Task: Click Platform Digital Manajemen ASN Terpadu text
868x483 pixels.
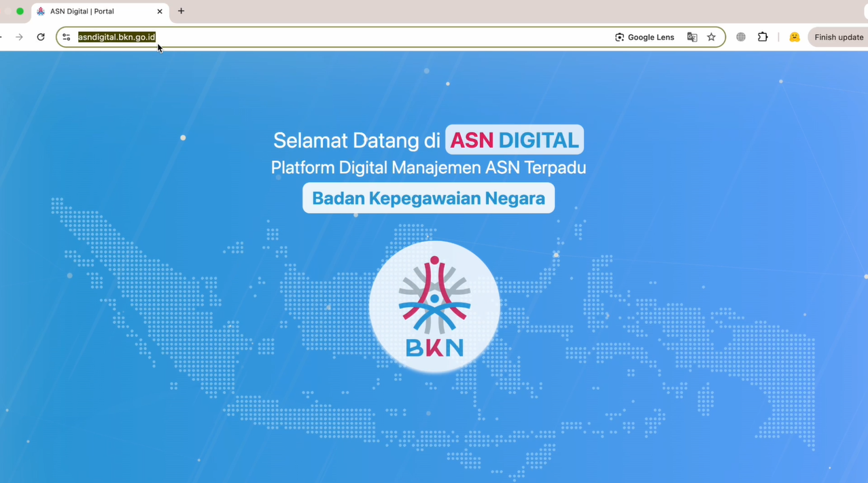Action: [x=428, y=167]
